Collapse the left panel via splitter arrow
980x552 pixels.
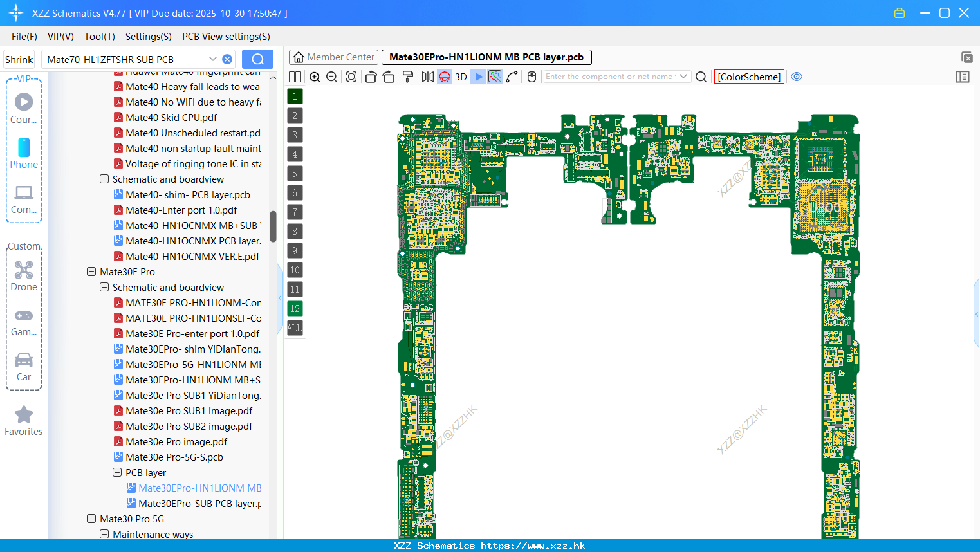point(280,298)
